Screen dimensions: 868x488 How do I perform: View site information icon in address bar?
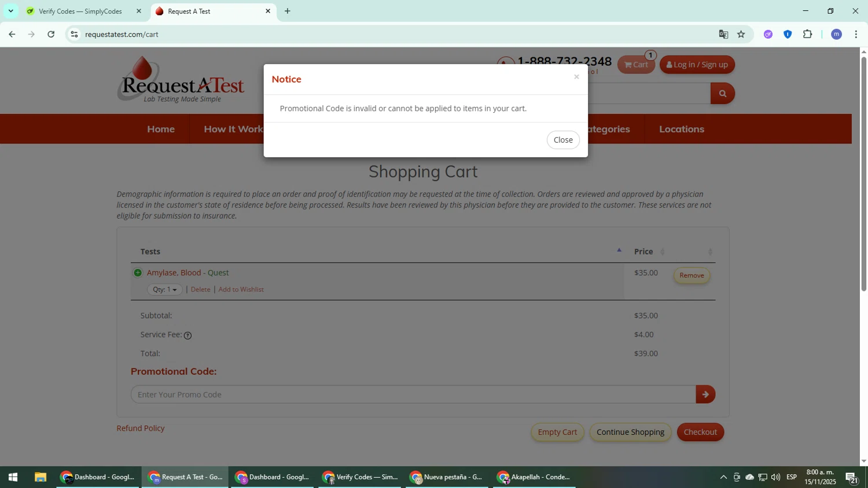(74, 34)
